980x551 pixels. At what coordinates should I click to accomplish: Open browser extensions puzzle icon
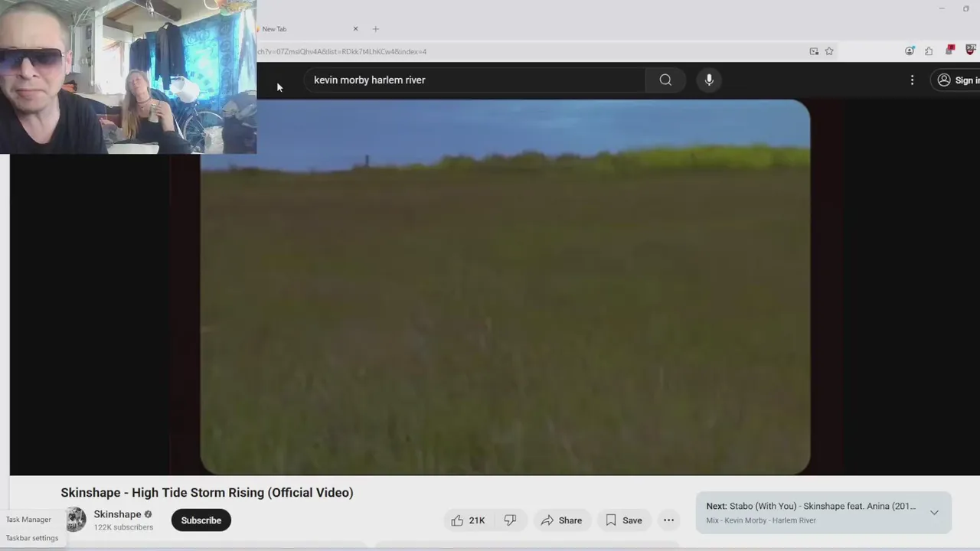click(929, 51)
